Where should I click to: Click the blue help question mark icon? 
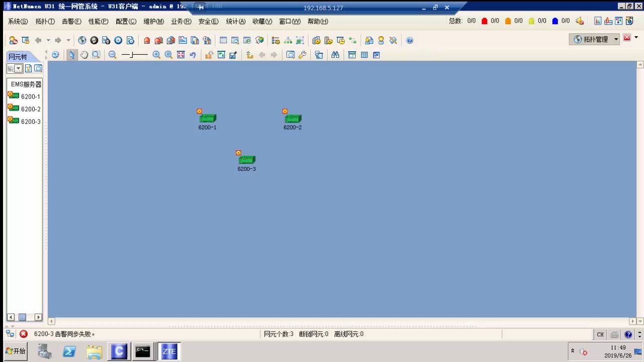tap(410, 40)
